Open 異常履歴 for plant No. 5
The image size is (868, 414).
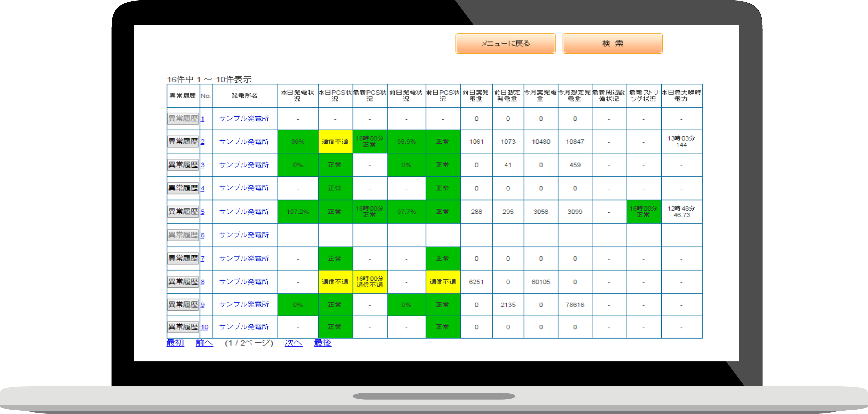pyautogui.click(x=183, y=212)
